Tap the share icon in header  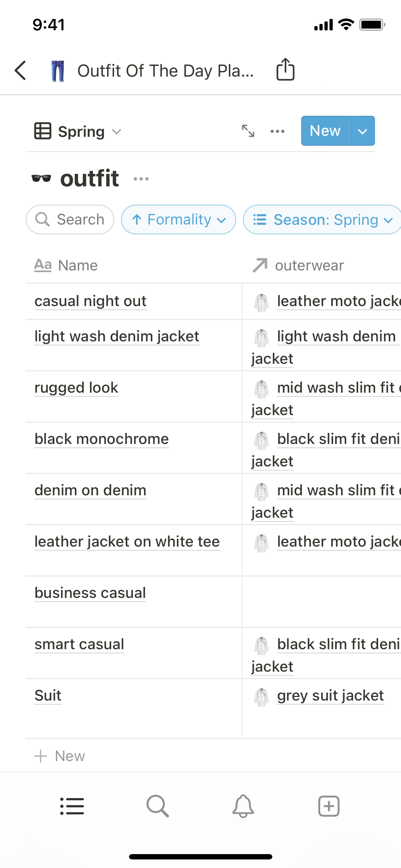click(x=285, y=69)
